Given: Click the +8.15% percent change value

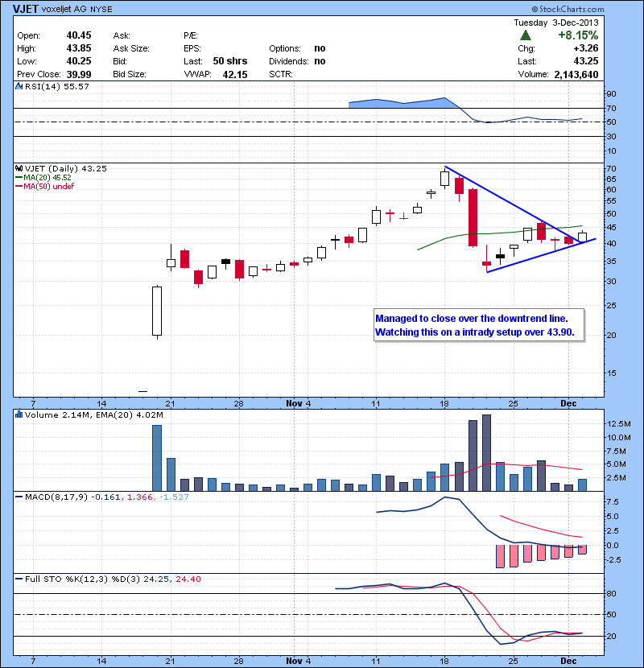Looking at the screenshot, I should click(x=581, y=35).
